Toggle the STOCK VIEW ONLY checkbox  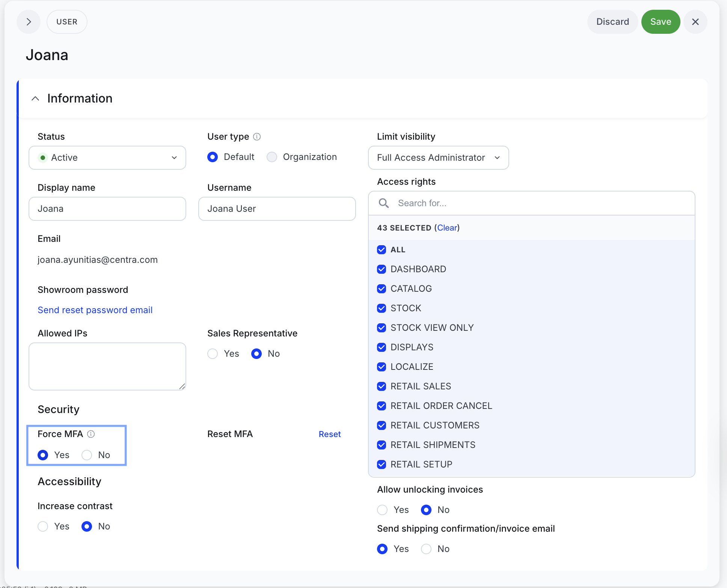(382, 328)
